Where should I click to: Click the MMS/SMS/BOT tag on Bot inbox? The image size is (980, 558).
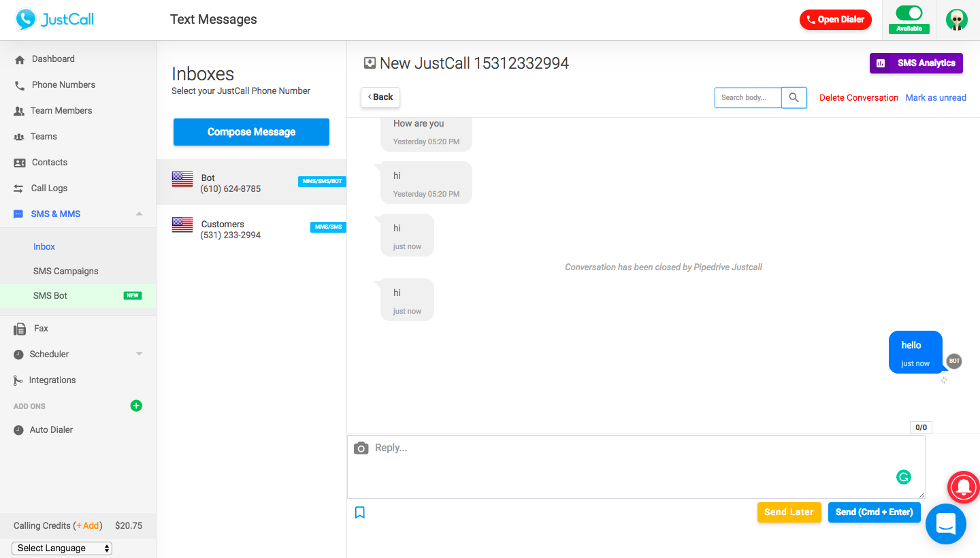coord(322,182)
